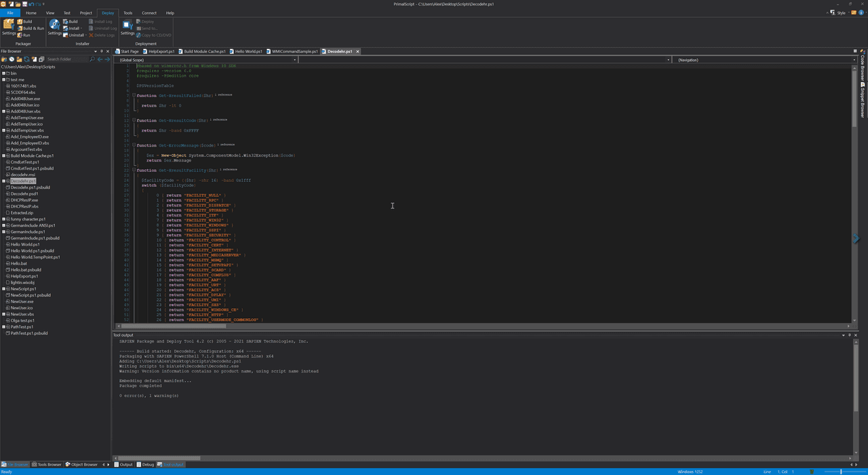Click the zoom slider in the status bar
This screenshot has width=868, height=475.
pyautogui.click(x=841, y=472)
